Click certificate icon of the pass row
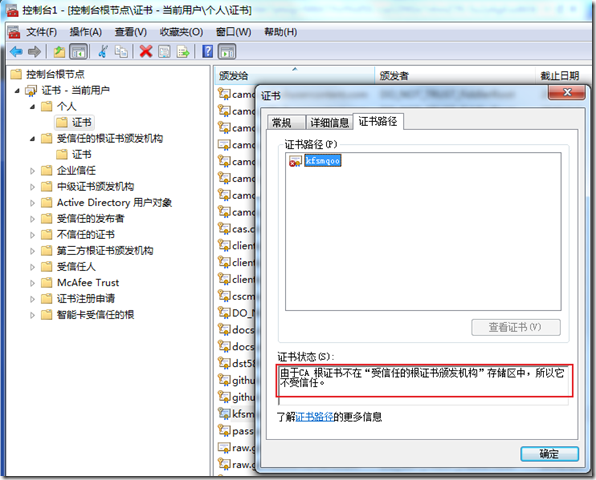The height and width of the screenshot is (480, 596). click(224, 430)
